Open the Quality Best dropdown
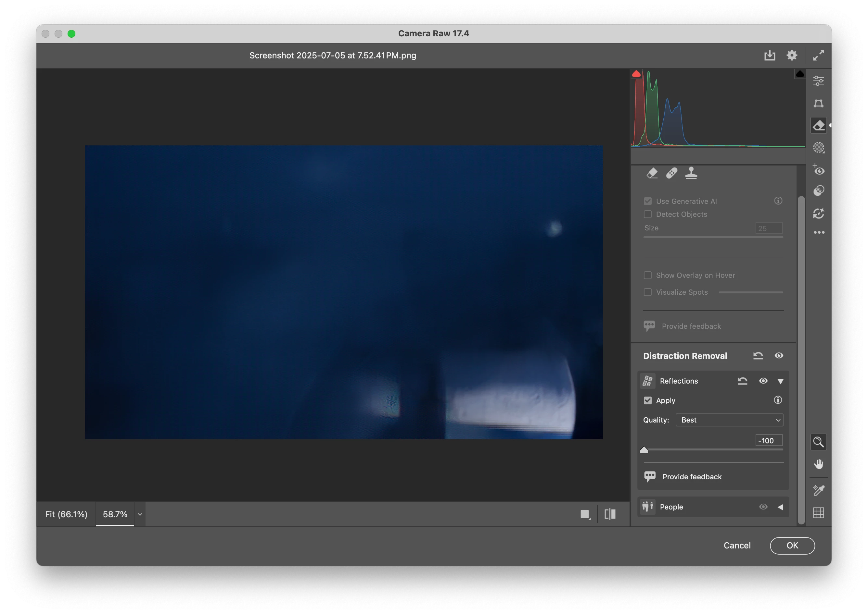 click(x=729, y=420)
